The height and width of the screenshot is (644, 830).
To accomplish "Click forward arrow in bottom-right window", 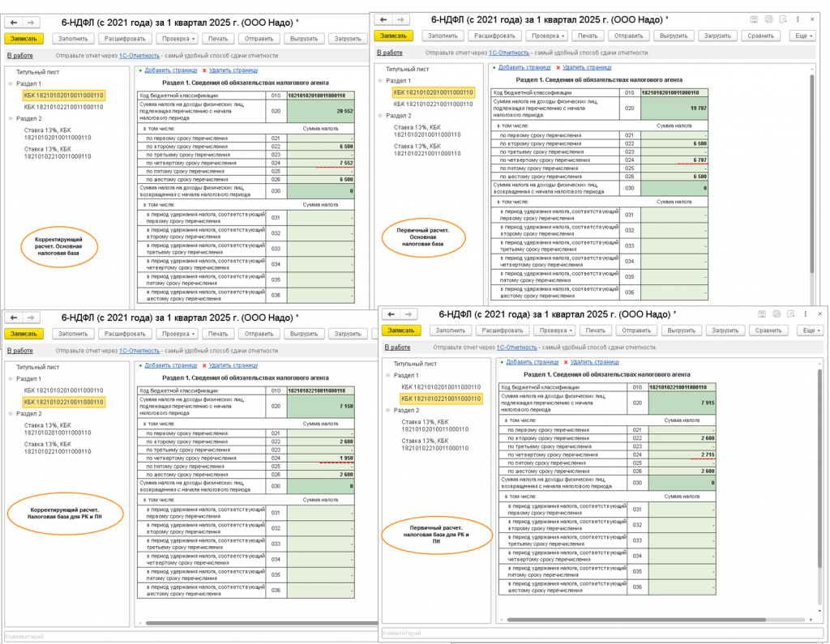I will 409,314.
